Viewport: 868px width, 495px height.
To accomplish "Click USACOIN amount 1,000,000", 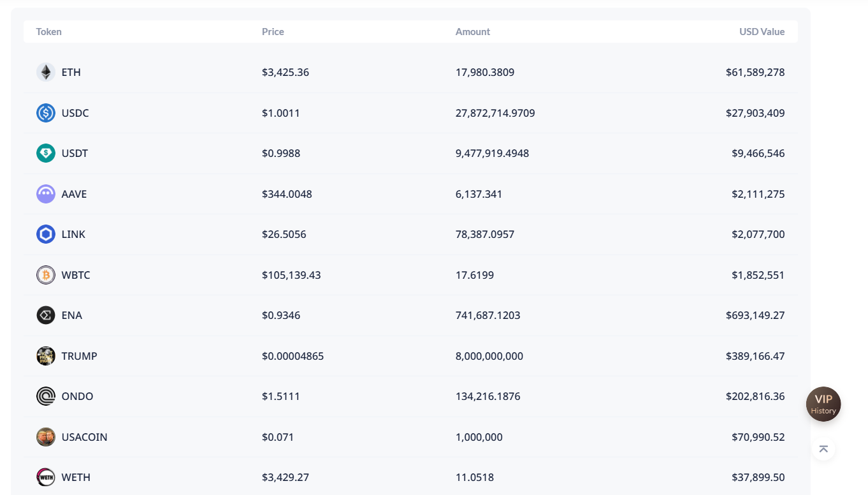I will pos(479,437).
